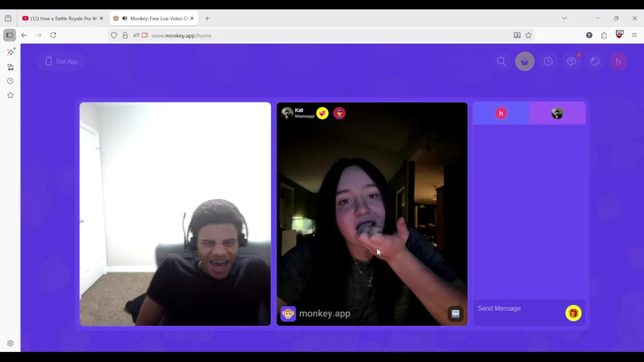Open the search icon in Monkey header
Viewport: 644px width, 362px height.
(x=501, y=61)
